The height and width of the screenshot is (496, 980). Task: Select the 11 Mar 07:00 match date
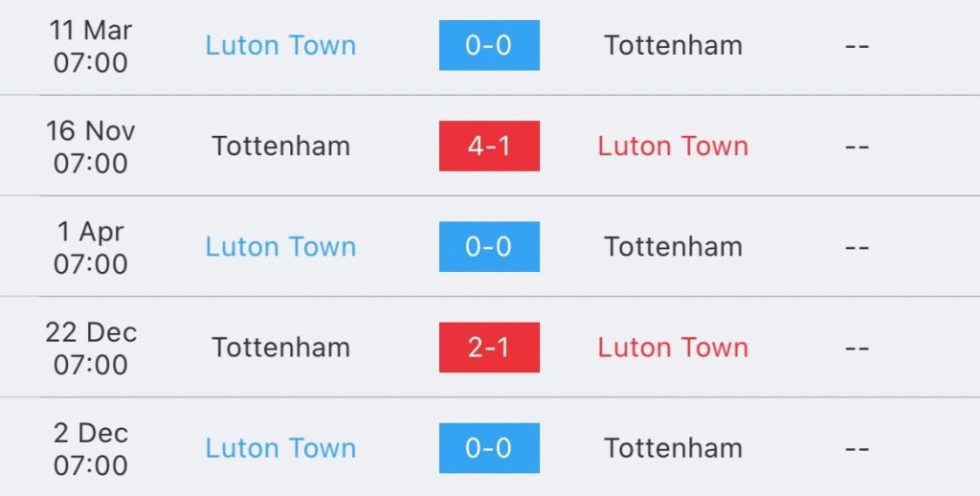pos(91,46)
